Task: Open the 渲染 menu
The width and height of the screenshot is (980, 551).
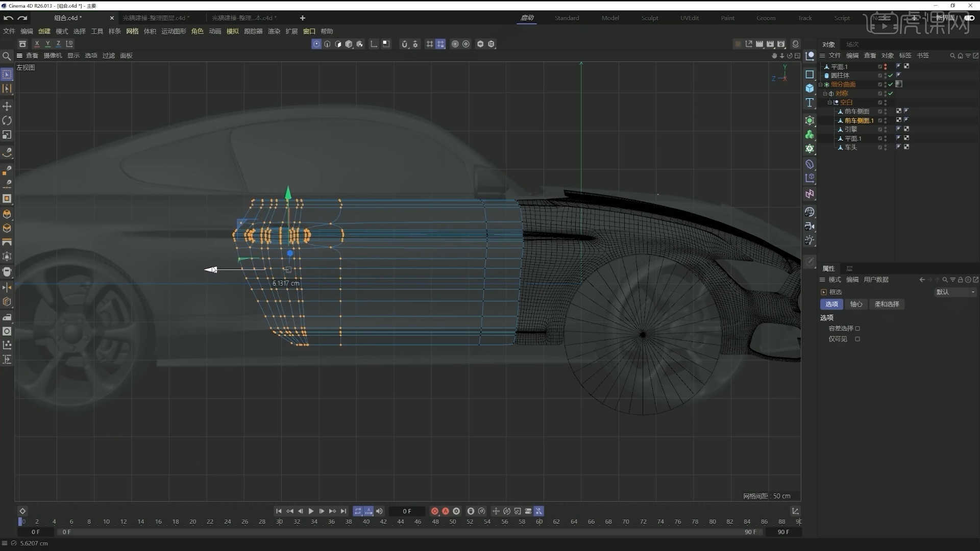Action: pyautogui.click(x=274, y=31)
